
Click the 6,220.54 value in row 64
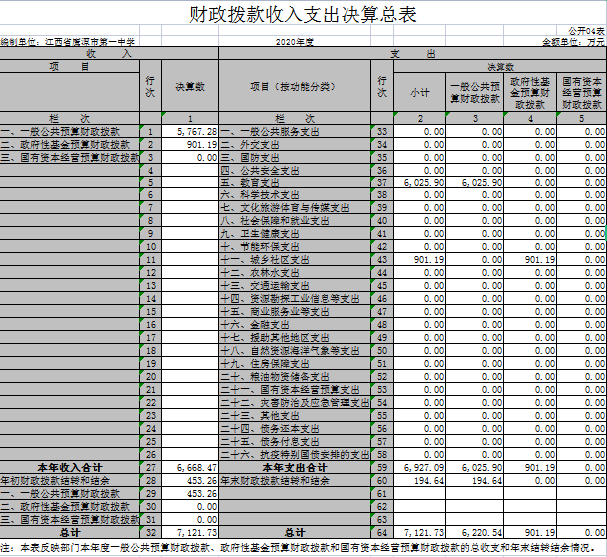pyautogui.click(x=482, y=533)
